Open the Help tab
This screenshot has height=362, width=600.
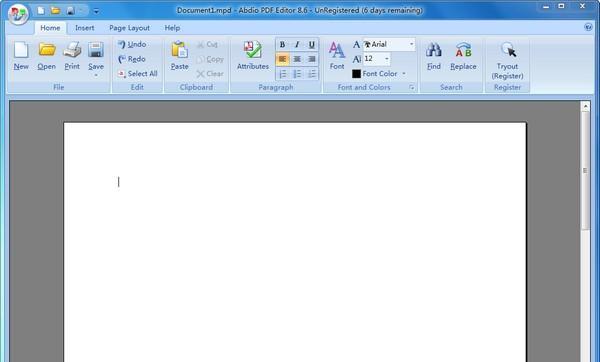[x=172, y=28]
